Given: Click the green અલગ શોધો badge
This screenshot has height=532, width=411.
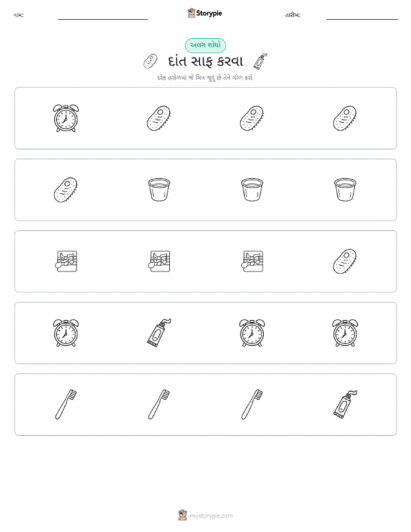Looking at the screenshot, I should tap(205, 45).
